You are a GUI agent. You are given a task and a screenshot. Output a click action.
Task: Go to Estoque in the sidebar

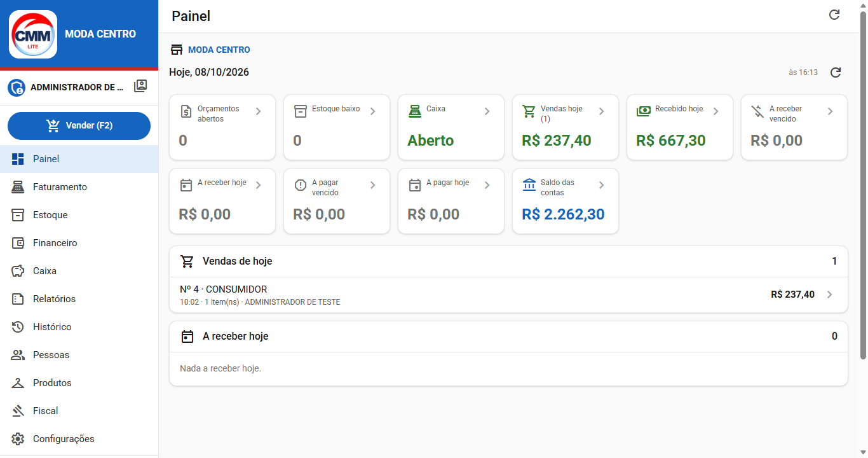coord(79,215)
